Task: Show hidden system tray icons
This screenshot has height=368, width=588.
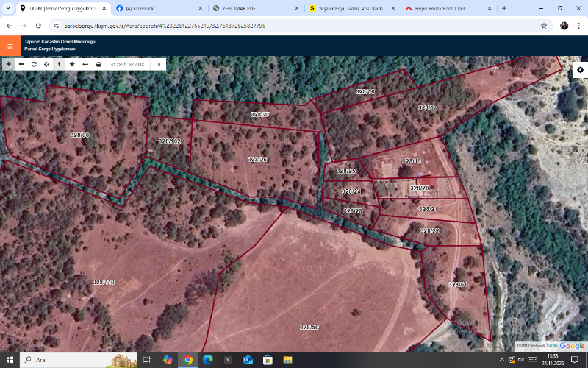Action: 501,360
